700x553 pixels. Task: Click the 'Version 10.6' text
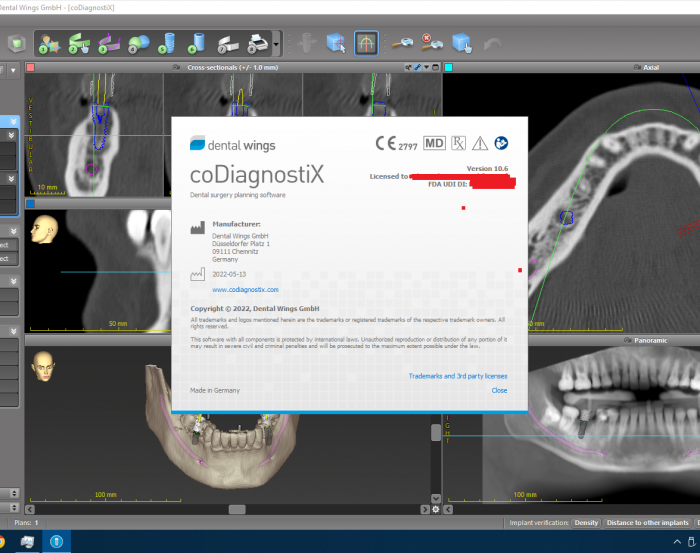pos(487,169)
